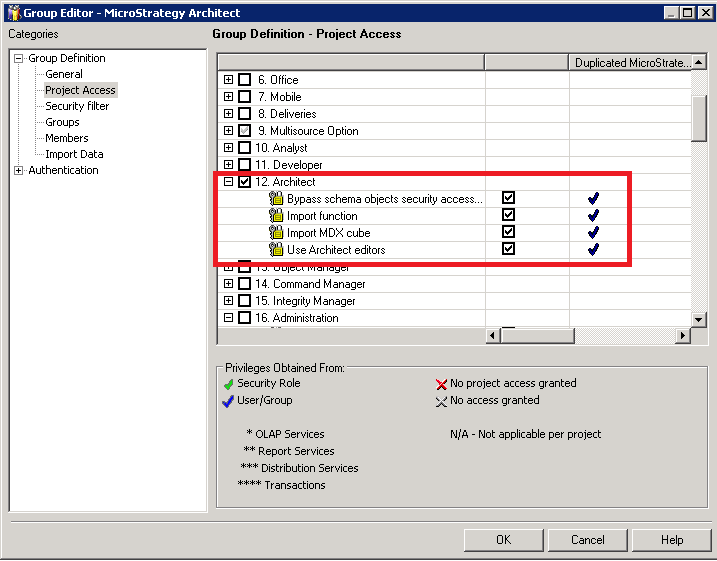The height and width of the screenshot is (561, 717).
Task: Click the Bypass schema objects security access privilege icon
Action: pos(276,199)
